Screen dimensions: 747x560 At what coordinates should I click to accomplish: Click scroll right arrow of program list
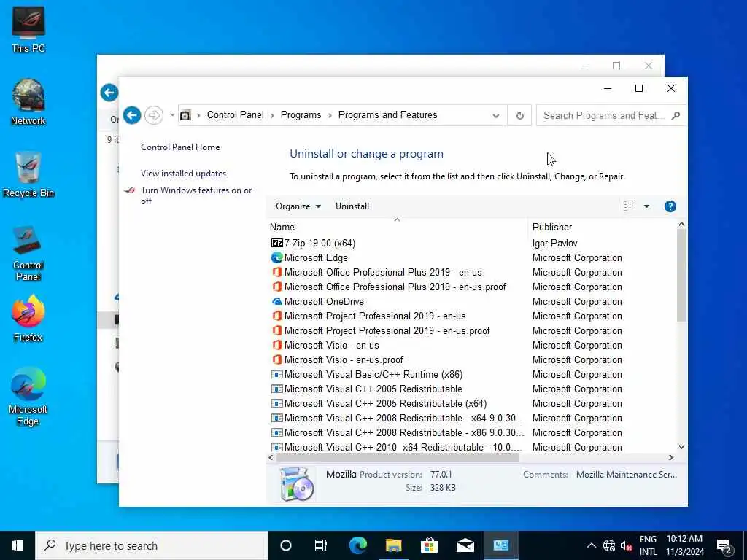(671, 458)
